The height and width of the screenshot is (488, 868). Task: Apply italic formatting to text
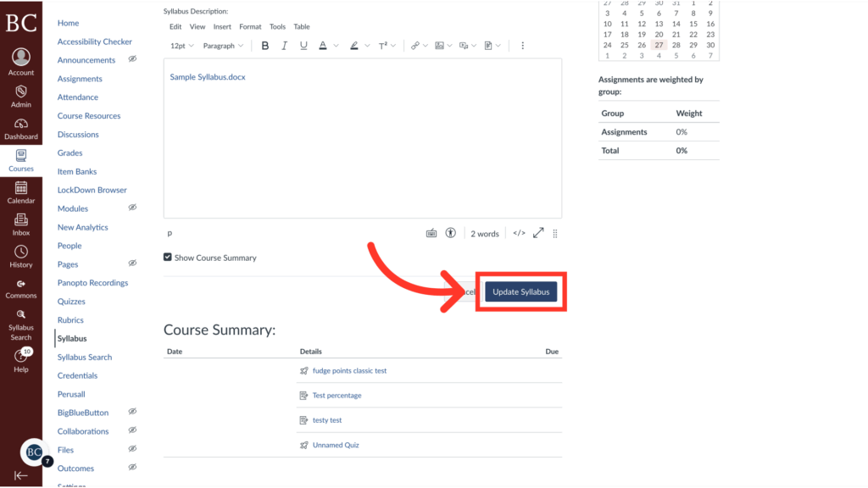(285, 46)
